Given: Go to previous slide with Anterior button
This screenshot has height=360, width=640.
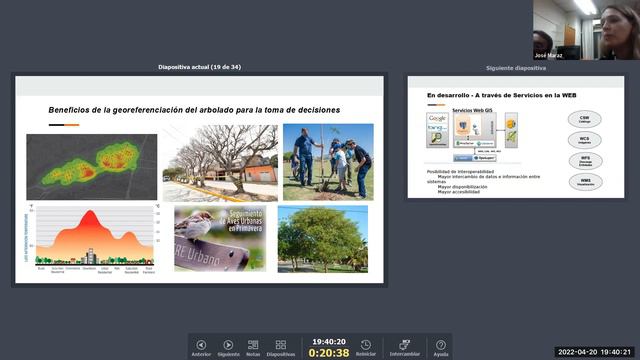Looking at the screenshot, I should click(201, 348).
